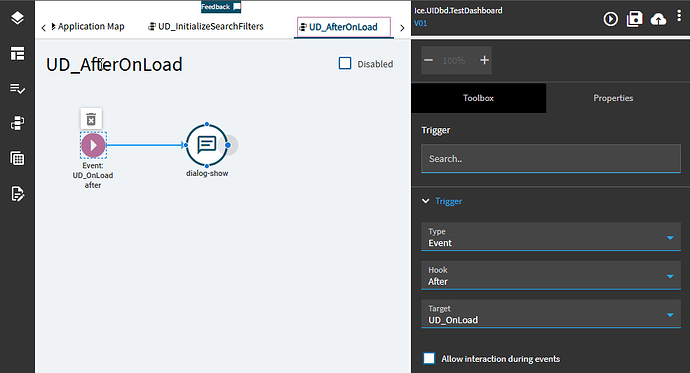This screenshot has width=690, height=373.
Task: Click the blue connector line between nodes
Action: click(x=144, y=145)
